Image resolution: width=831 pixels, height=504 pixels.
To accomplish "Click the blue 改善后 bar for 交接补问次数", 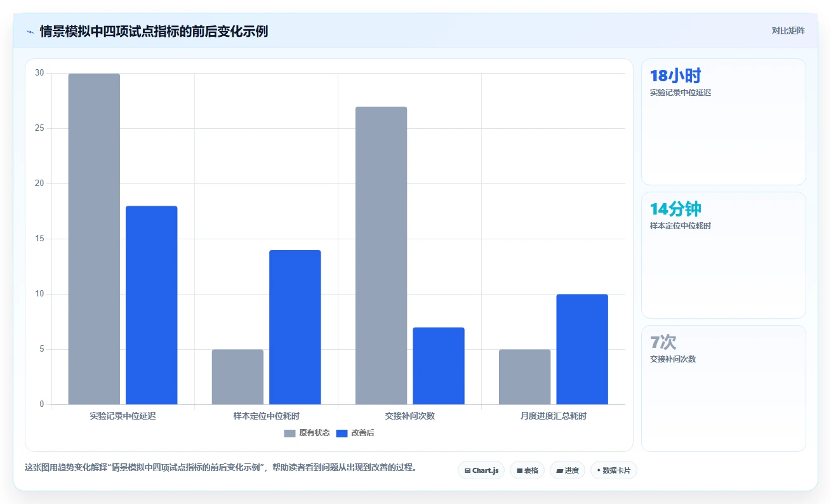I will pyautogui.click(x=439, y=366).
